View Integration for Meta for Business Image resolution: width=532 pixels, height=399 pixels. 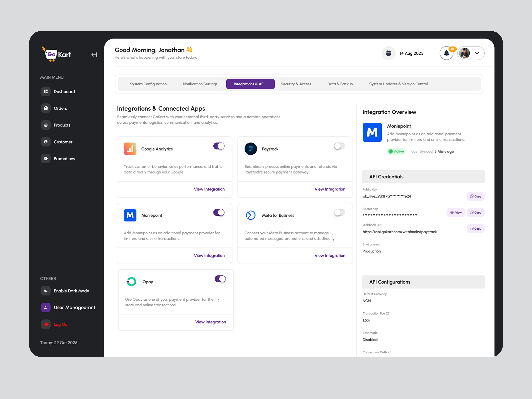click(330, 256)
